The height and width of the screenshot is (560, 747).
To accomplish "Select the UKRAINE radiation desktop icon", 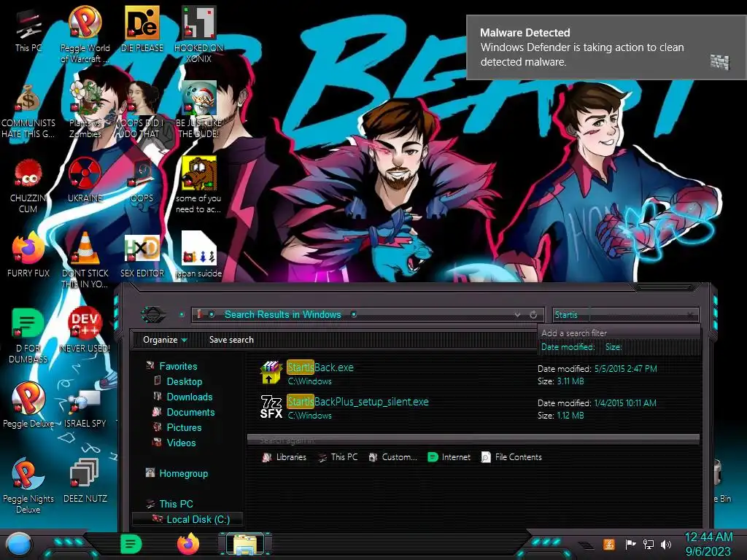I will tap(85, 180).
